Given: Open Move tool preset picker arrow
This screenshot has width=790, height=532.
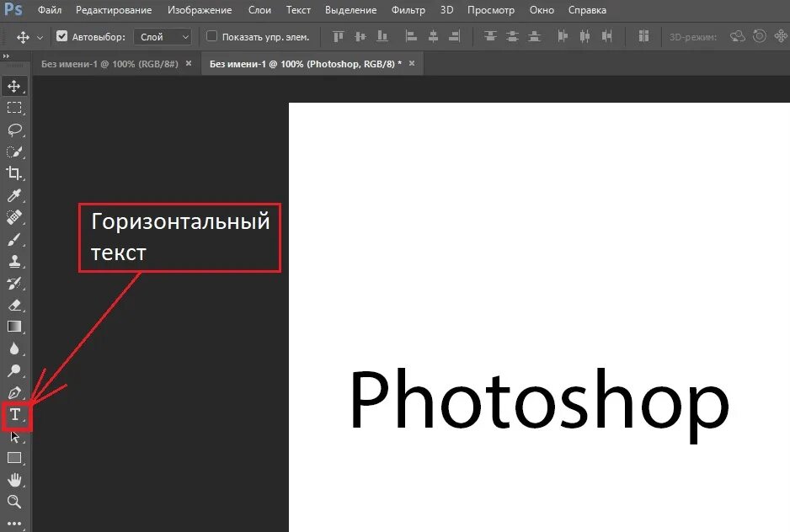Looking at the screenshot, I should (x=40, y=37).
